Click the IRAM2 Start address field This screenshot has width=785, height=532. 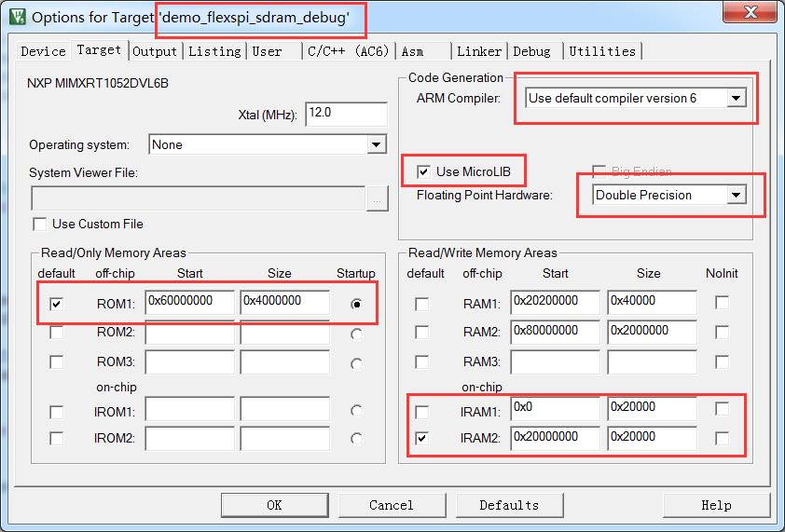click(556, 439)
